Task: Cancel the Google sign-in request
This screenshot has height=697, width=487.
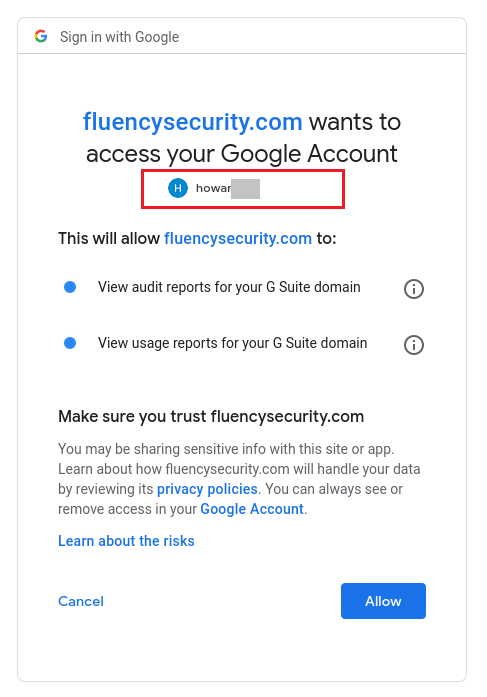Action: [81, 601]
